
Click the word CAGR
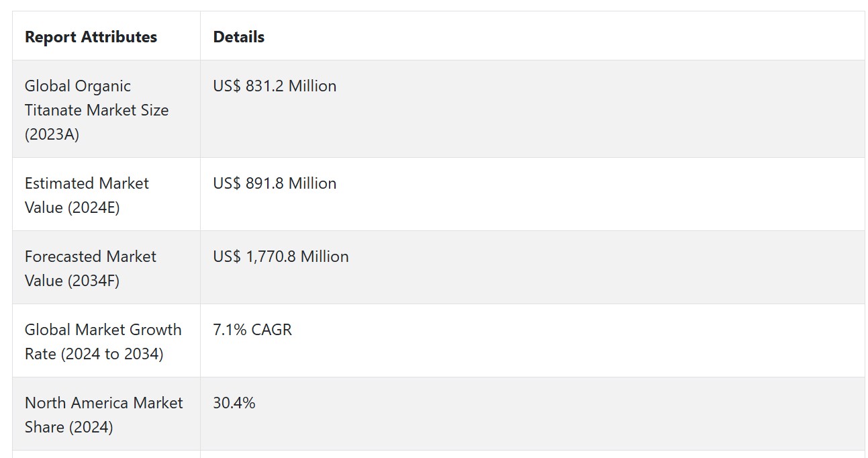click(272, 330)
